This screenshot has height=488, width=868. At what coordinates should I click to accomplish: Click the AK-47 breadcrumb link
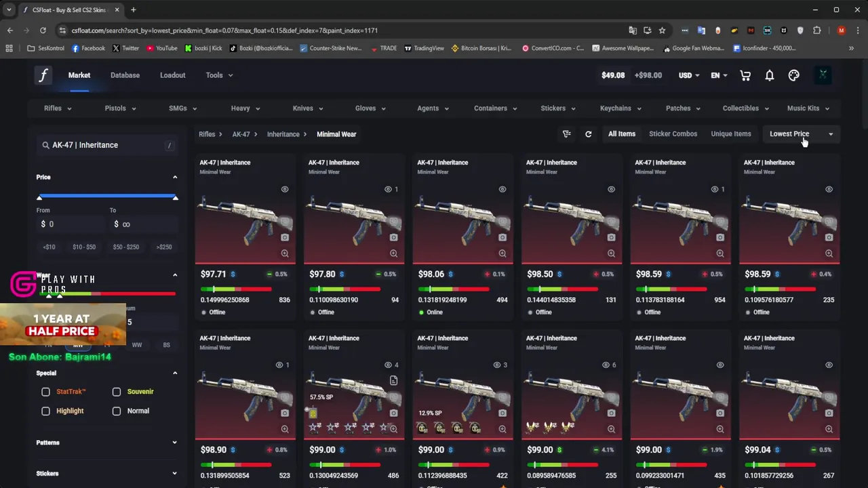pyautogui.click(x=241, y=134)
